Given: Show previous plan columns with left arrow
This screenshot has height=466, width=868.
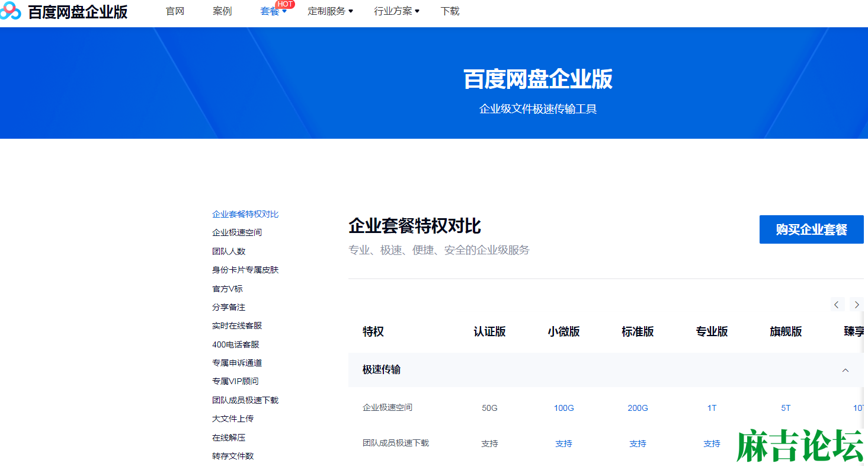Looking at the screenshot, I should click(837, 305).
